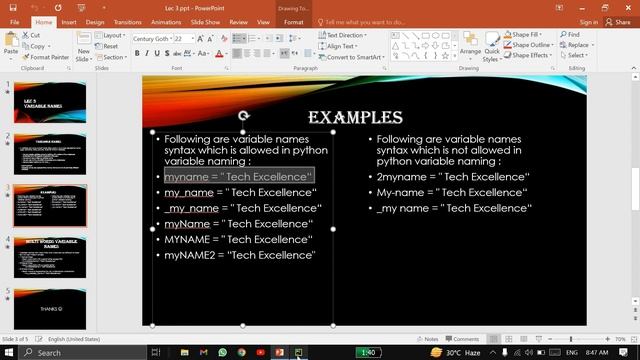Insert a New Slide
The height and width of the screenshot is (360, 640).
pyautogui.click(x=83, y=47)
